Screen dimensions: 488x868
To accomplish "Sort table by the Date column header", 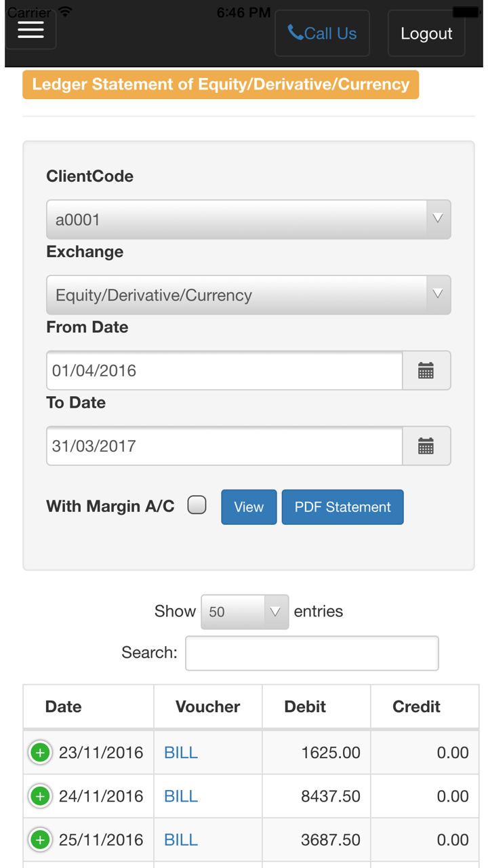I will [x=64, y=707].
